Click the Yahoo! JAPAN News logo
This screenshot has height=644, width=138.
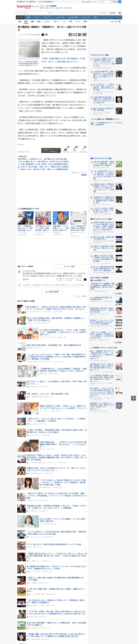tap(28, 7)
